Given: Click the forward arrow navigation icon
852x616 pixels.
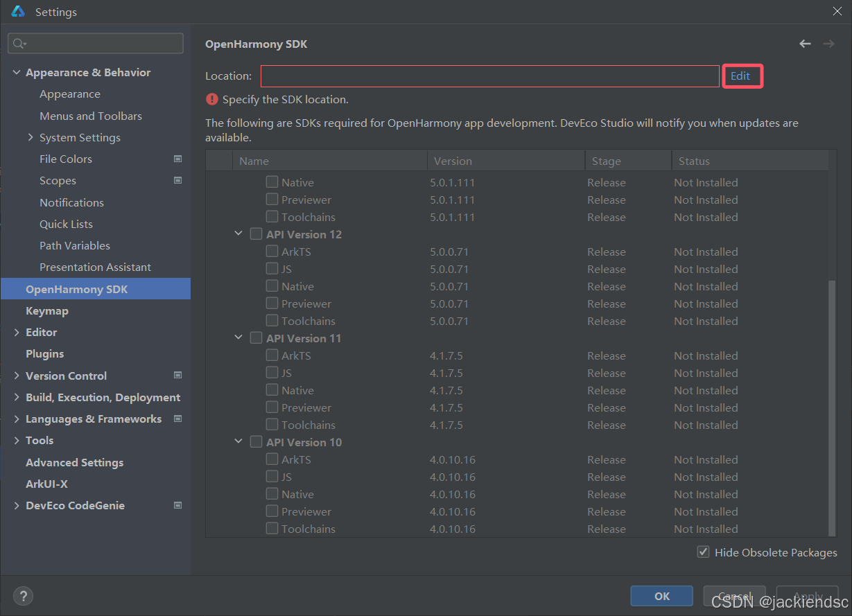Looking at the screenshot, I should 828,44.
